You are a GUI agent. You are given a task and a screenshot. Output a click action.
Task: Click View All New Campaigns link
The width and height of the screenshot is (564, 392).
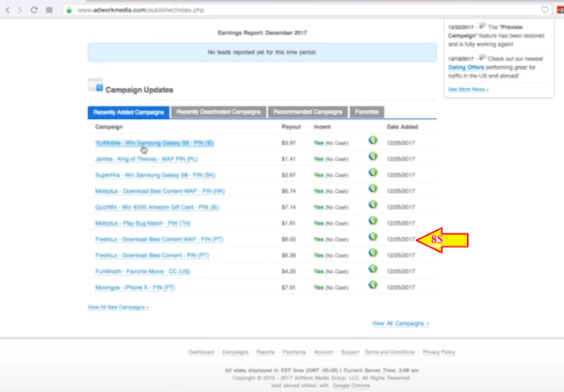click(x=118, y=307)
